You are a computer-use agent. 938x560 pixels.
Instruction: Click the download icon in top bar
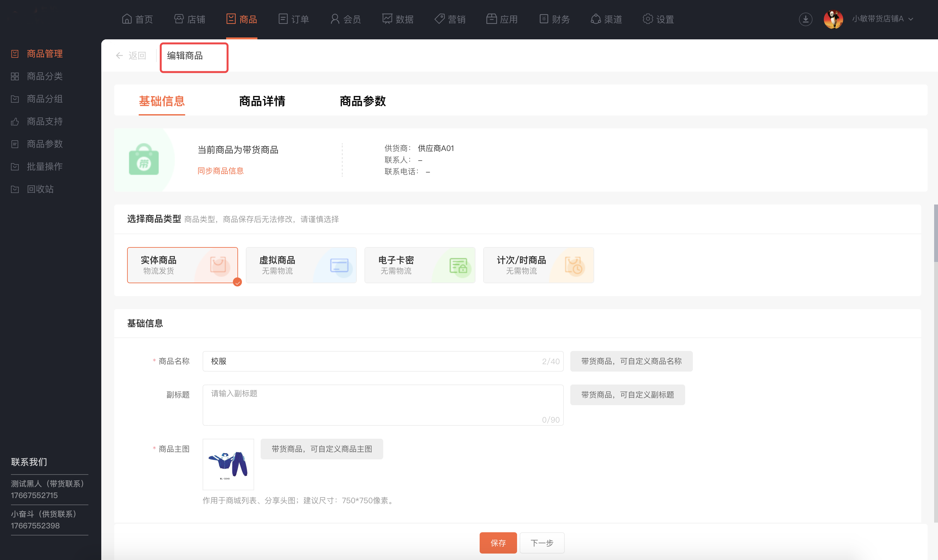tap(805, 19)
